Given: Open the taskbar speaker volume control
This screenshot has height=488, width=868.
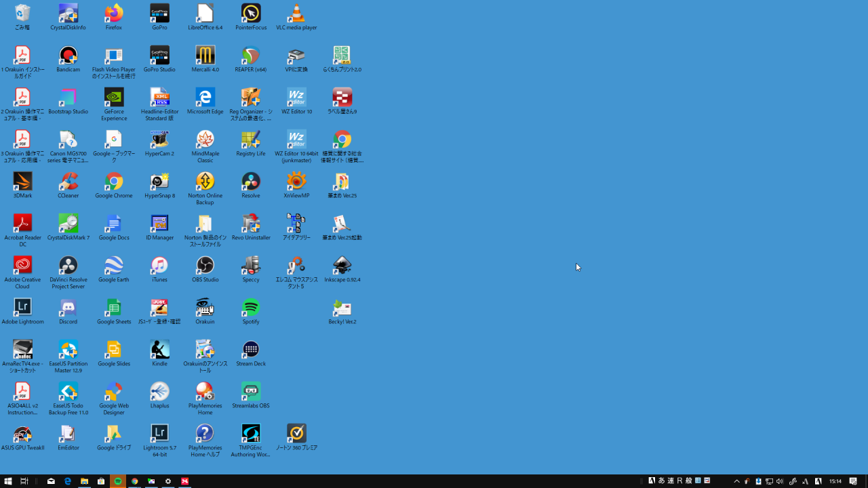Looking at the screenshot, I should click(779, 481).
